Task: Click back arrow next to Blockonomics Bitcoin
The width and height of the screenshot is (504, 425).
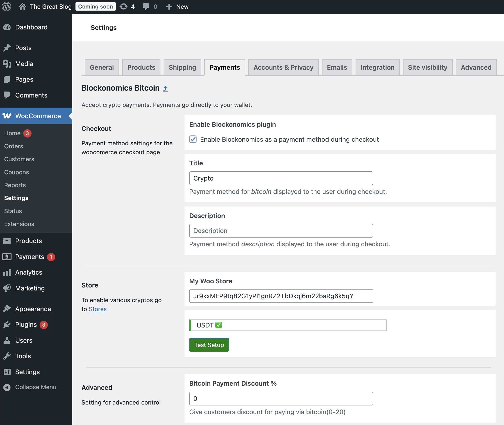Action: [x=165, y=88]
